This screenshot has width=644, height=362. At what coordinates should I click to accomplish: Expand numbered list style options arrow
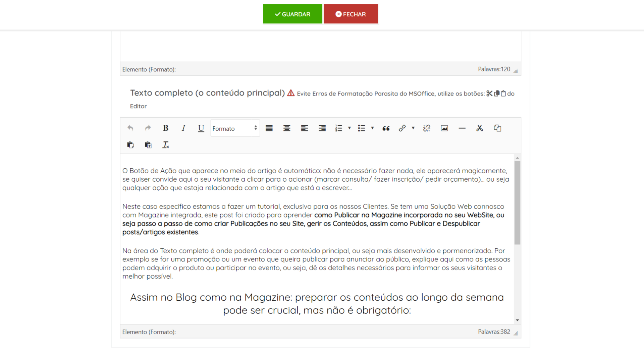point(350,128)
